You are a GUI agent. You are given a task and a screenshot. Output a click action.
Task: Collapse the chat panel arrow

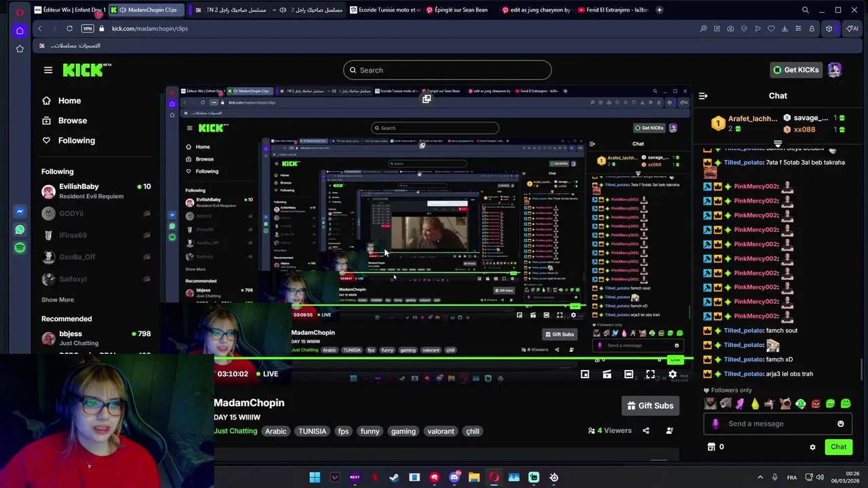click(703, 96)
